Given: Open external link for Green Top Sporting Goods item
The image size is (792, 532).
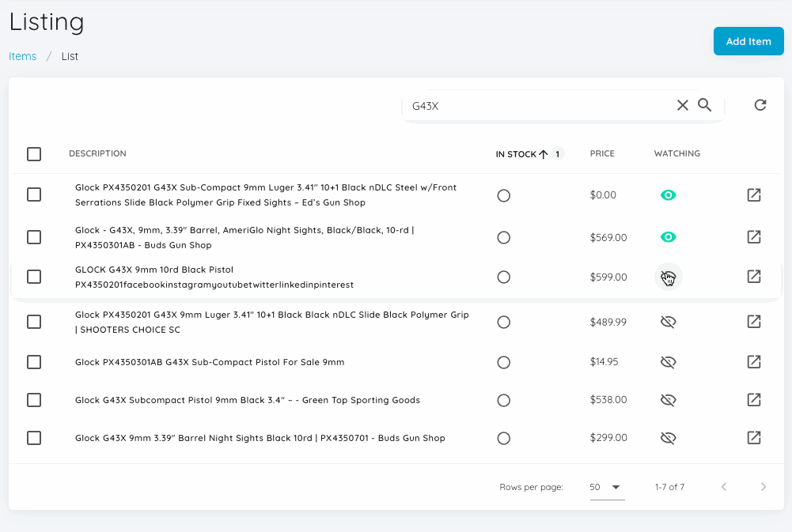Looking at the screenshot, I should click(x=753, y=400).
